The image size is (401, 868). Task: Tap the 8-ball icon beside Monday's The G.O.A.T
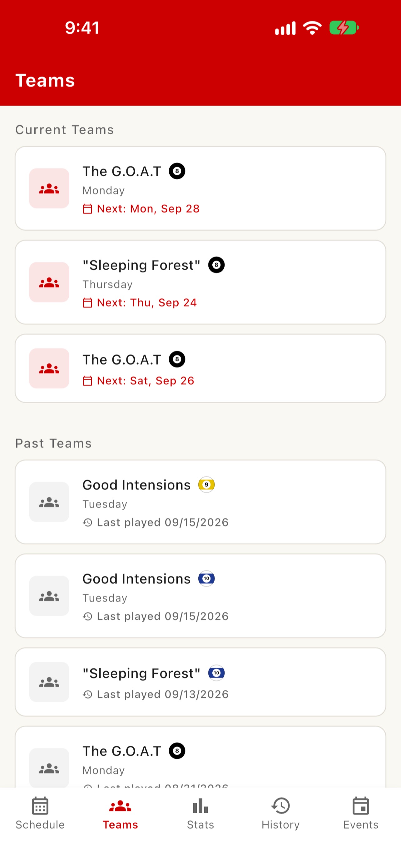pyautogui.click(x=177, y=171)
